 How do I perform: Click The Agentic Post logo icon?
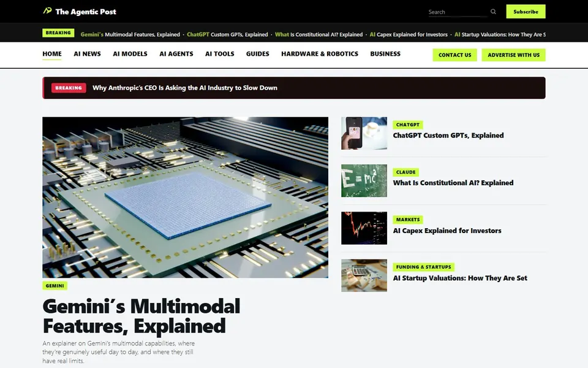[47, 11]
